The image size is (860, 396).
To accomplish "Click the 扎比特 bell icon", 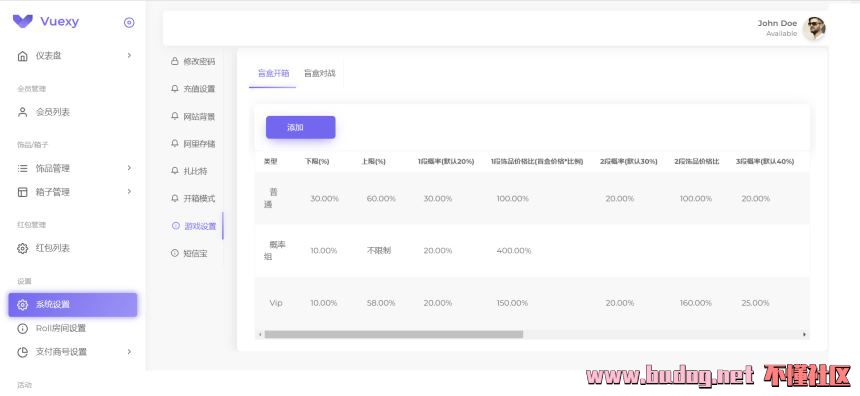I will pos(174,171).
